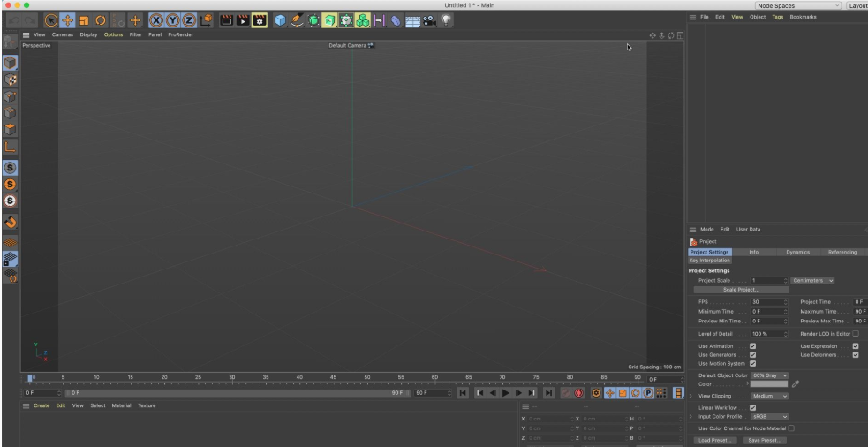Screen dimensions: 868x447
Task: Pick the Rotate tool in the top toolbar
Action: (101, 20)
